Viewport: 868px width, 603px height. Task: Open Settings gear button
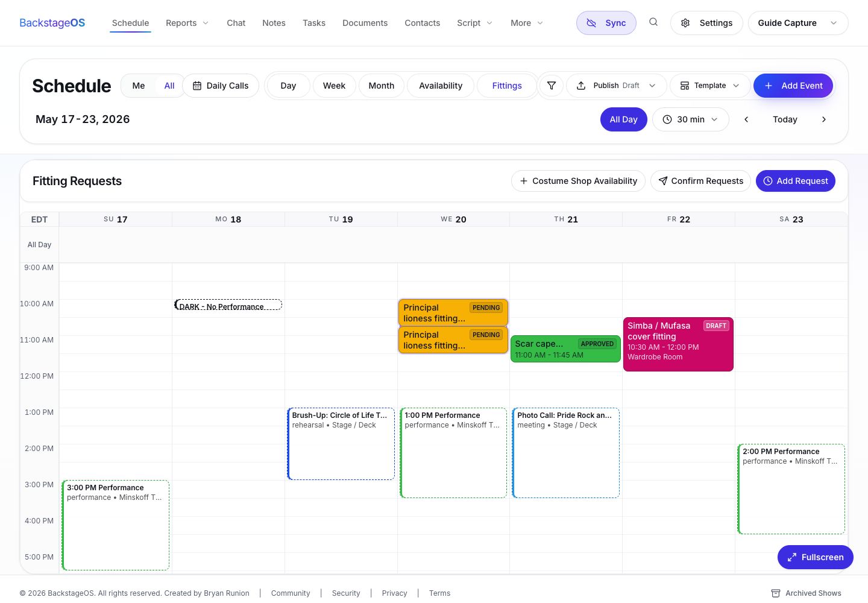[x=706, y=23]
